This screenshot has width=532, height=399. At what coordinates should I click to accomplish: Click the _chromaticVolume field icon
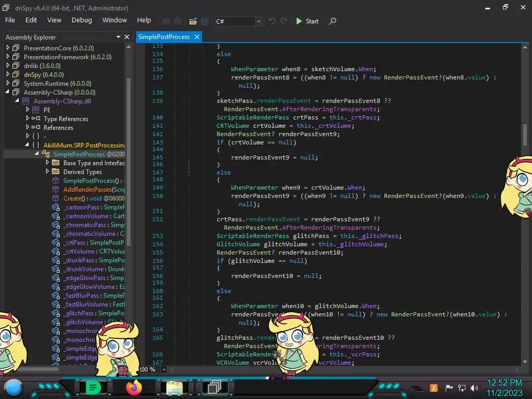(x=56, y=233)
